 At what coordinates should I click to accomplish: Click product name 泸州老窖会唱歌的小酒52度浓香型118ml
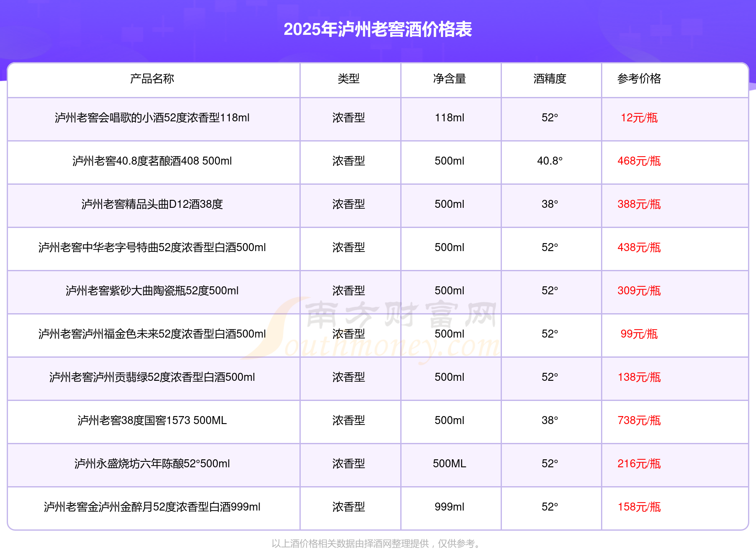tap(152, 118)
